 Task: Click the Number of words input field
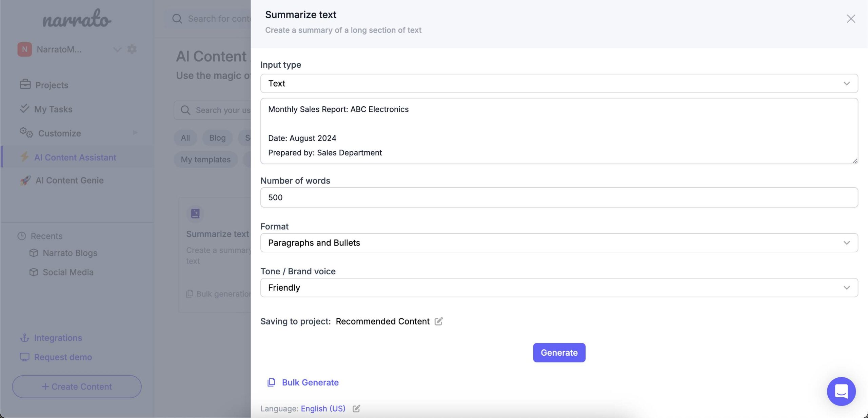558,197
